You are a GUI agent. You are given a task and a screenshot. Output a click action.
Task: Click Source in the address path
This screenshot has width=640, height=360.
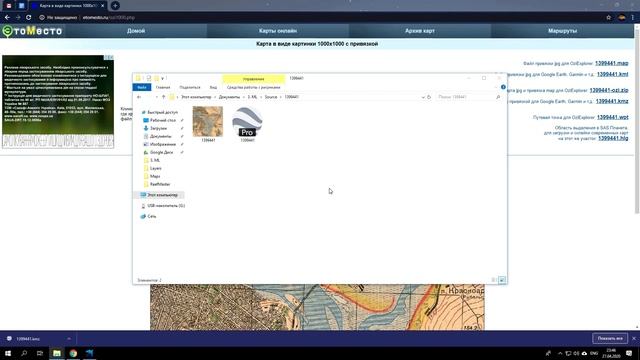click(x=271, y=97)
